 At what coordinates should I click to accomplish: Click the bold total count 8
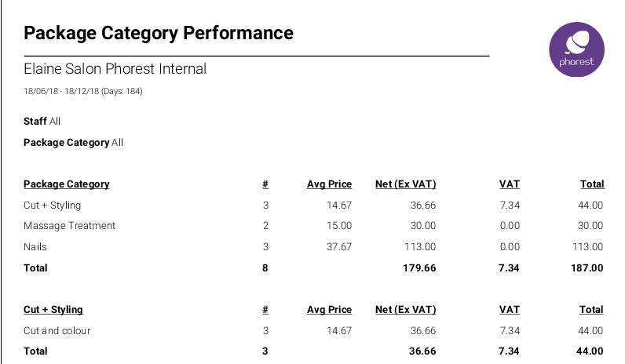pyautogui.click(x=265, y=268)
